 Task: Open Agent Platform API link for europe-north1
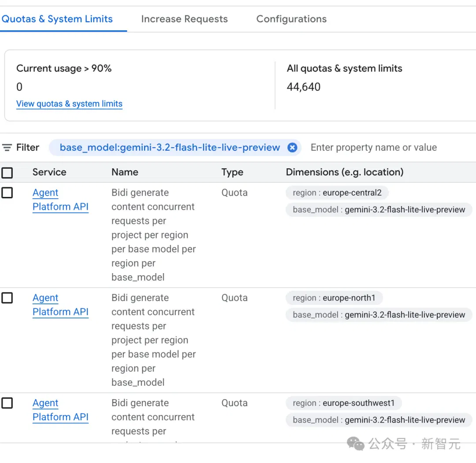60,305
